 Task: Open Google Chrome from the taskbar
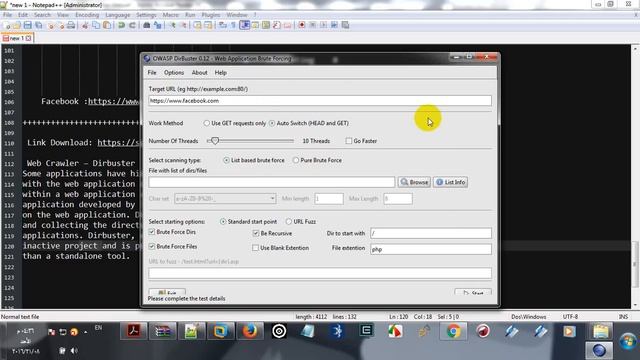453,331
